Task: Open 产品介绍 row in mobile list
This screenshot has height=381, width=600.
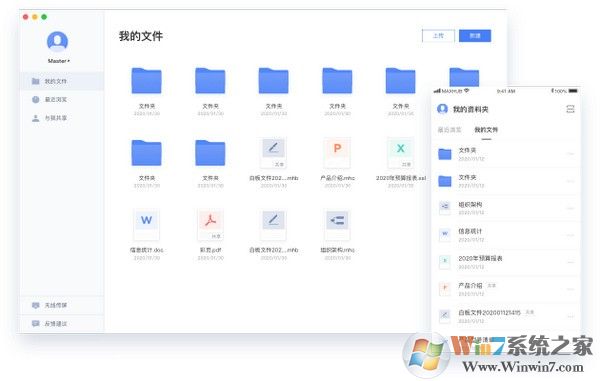Action: point(505,289)
